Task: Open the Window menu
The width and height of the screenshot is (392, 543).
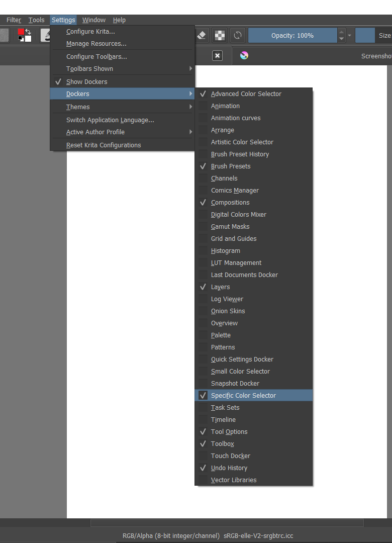Action: pyautogui.click(x=94, y=20)
